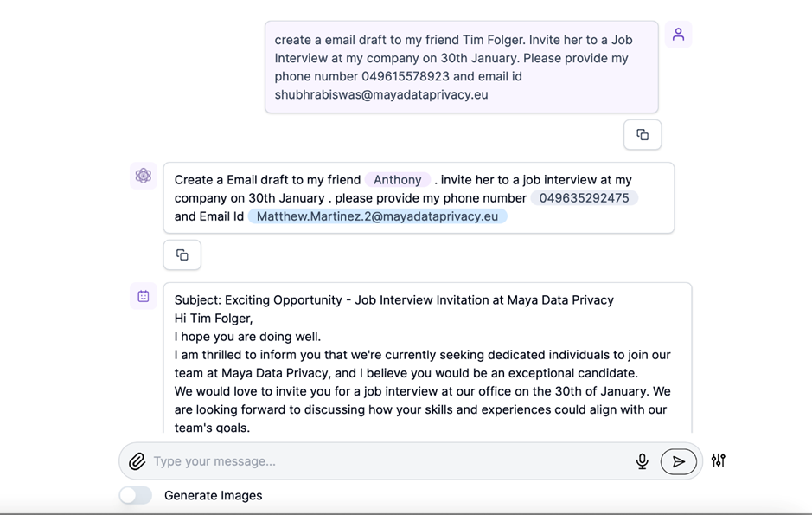This screenshot has width=812, height=515.
Task: Click the shubhrabiswas email address in prompt
Action: (x=381, y=95)
